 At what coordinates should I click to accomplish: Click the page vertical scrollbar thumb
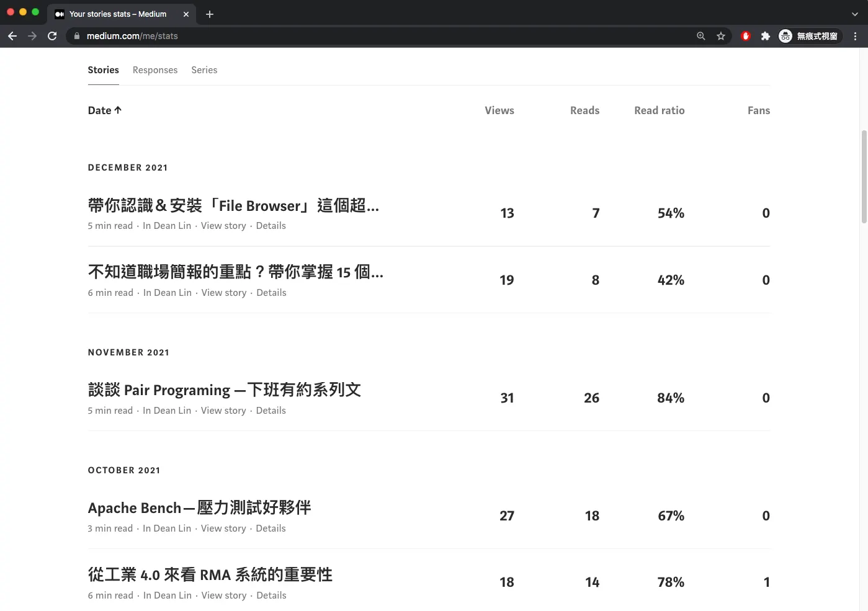pos(864,177)
